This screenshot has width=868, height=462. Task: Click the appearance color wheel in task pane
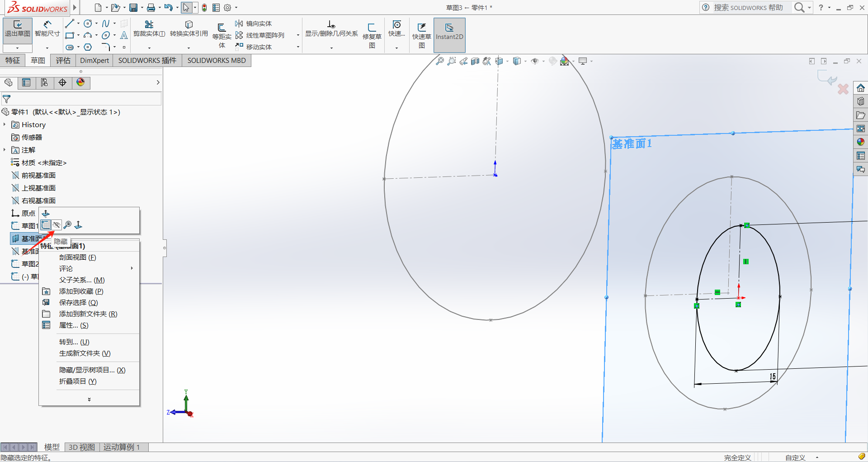(x=860, y=142)
